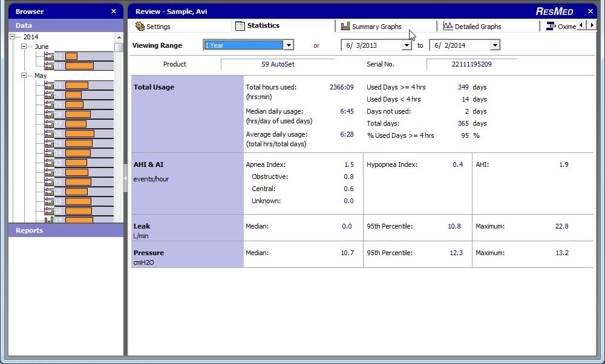This screenshot has height=364, width=605.
Task: Click the graph icon for June 02
Action: click(49, 56)
